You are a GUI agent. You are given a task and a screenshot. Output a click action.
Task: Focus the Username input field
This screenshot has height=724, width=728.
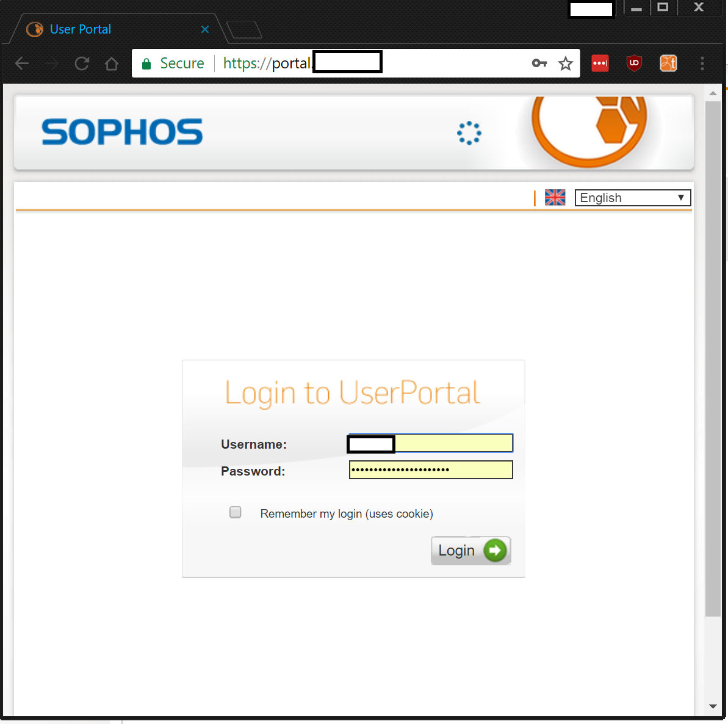pyautogui.click(x=430, y=443)
